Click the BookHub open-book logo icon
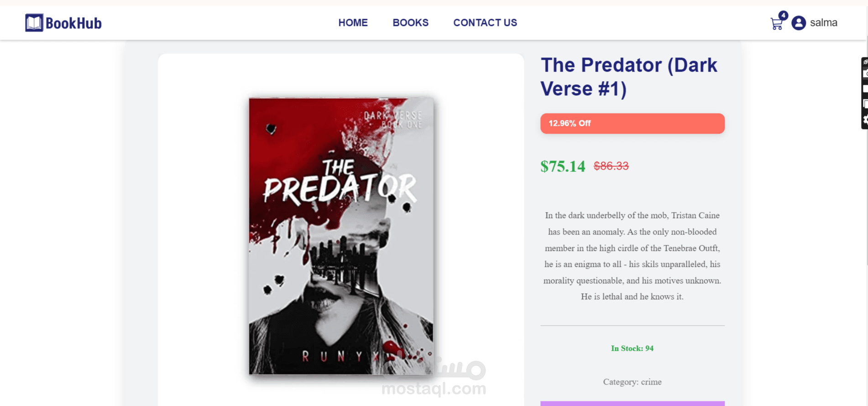 point(34,23)
